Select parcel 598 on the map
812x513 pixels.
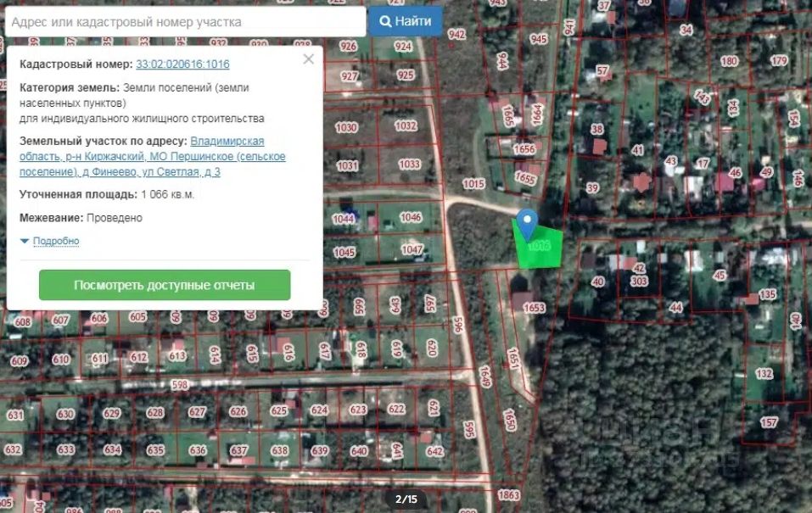point(179,385)
